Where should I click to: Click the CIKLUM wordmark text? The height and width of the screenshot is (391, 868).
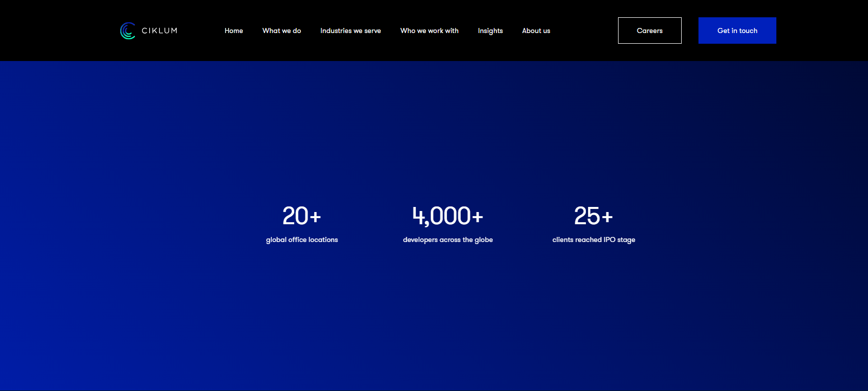tap(159, 31)
